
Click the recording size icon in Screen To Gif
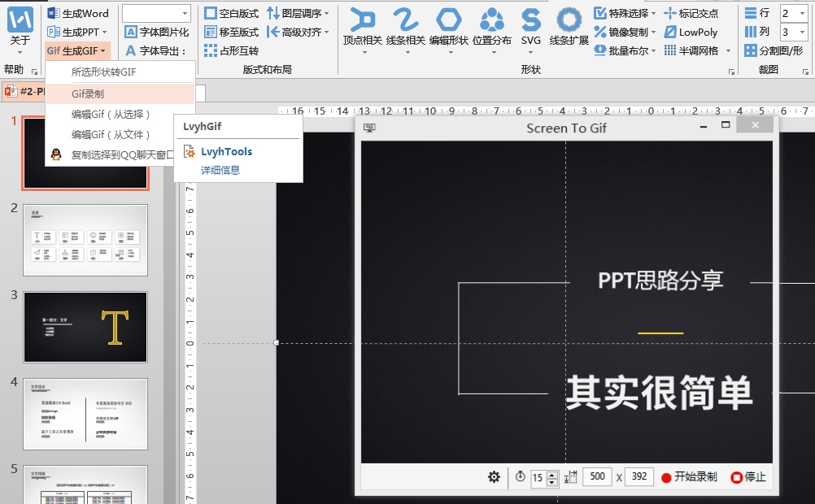point(571,477)
